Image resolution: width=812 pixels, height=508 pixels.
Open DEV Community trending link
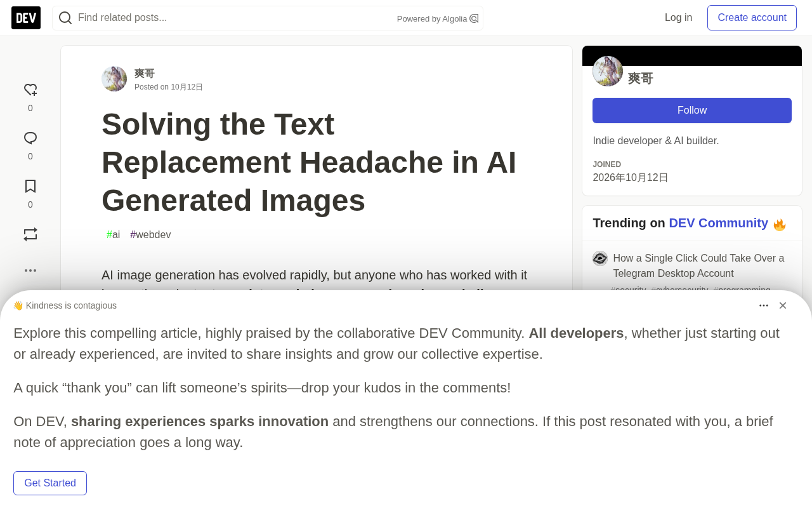719,223
